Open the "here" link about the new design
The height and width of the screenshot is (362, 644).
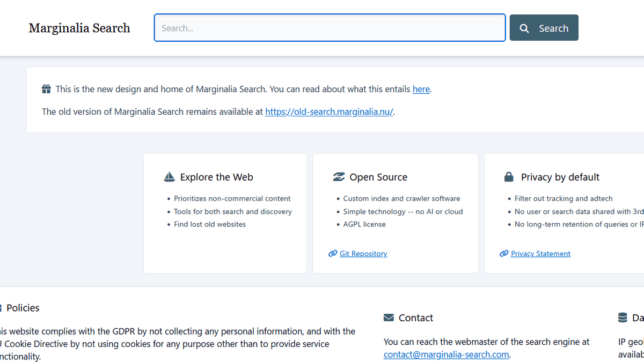(x=421, y=89)
